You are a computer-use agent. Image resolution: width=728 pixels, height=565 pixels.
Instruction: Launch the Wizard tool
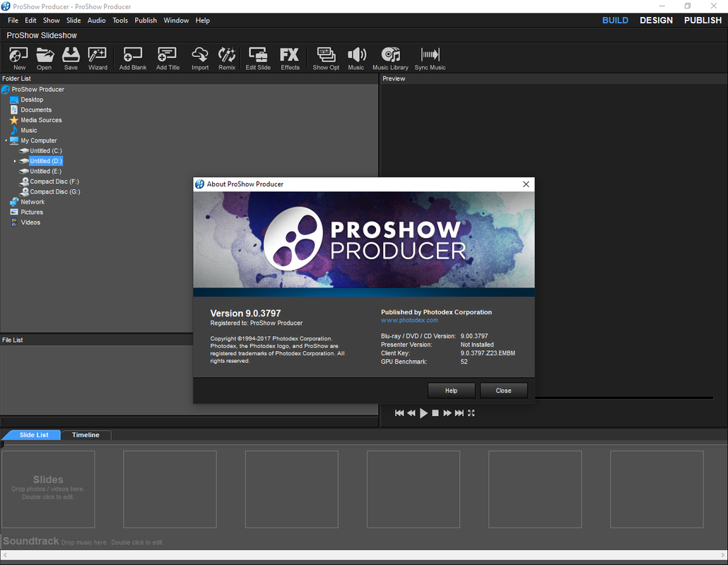pyautogui.click(x=98, y=59)
